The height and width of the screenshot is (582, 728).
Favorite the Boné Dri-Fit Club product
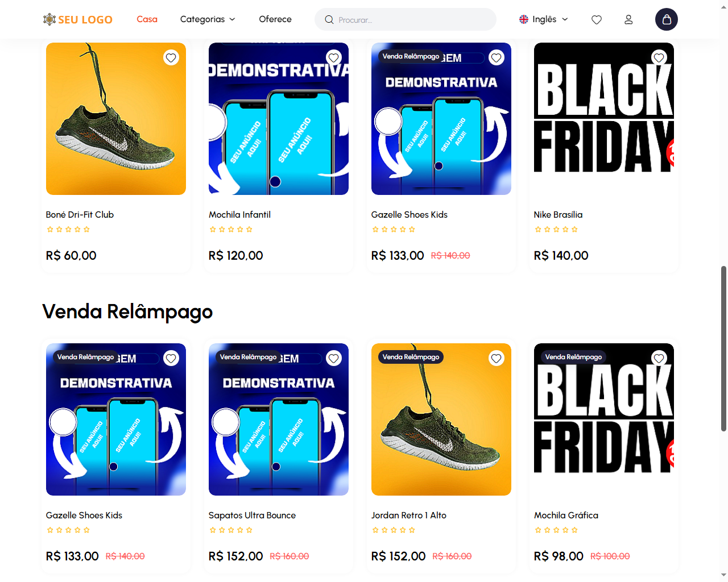coord(171,57)
